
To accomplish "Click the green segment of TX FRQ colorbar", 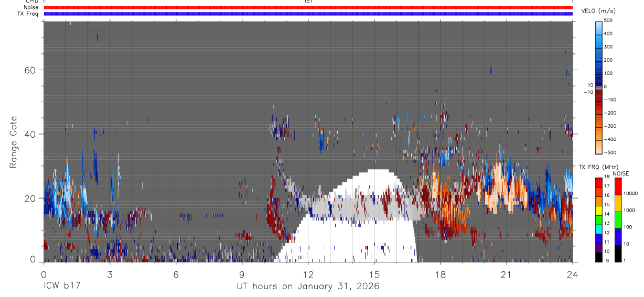I will click(599, 219).
